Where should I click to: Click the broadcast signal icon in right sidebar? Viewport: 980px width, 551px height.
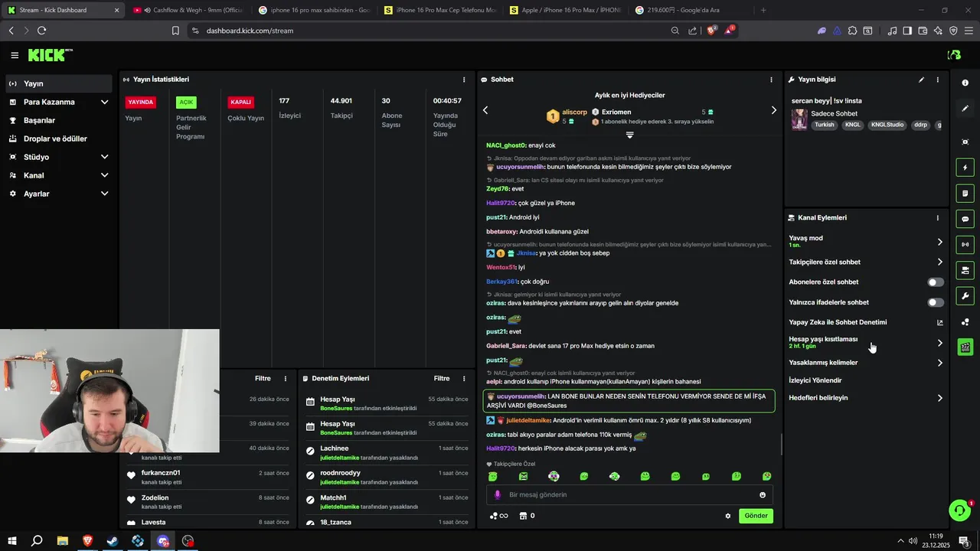click(965, 245)
